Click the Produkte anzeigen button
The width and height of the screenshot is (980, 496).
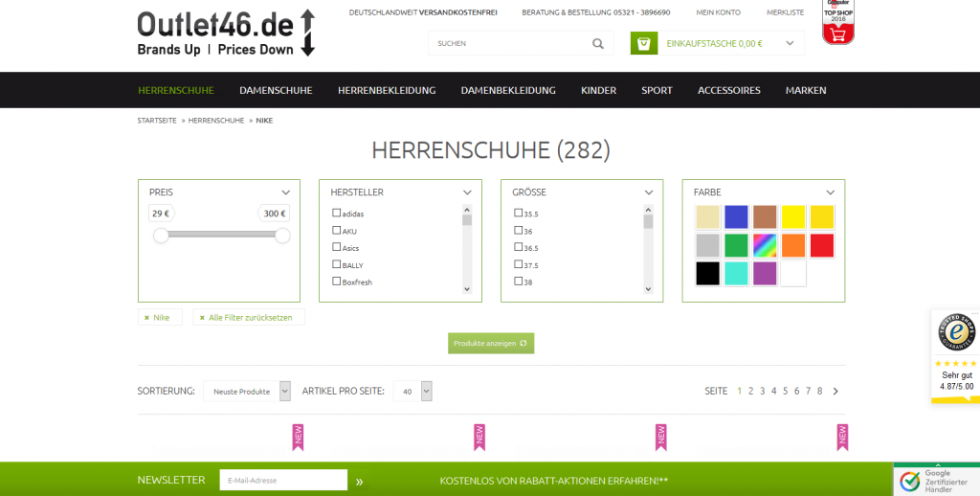pyautogui.click(x=491, y=343)
